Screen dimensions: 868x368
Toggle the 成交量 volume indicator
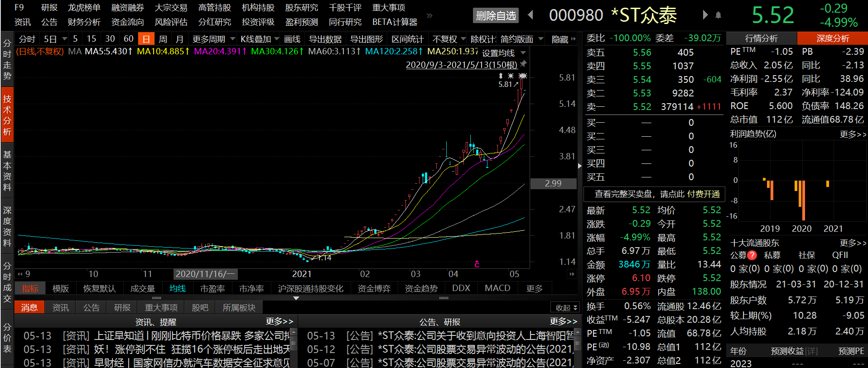(143, 288)
